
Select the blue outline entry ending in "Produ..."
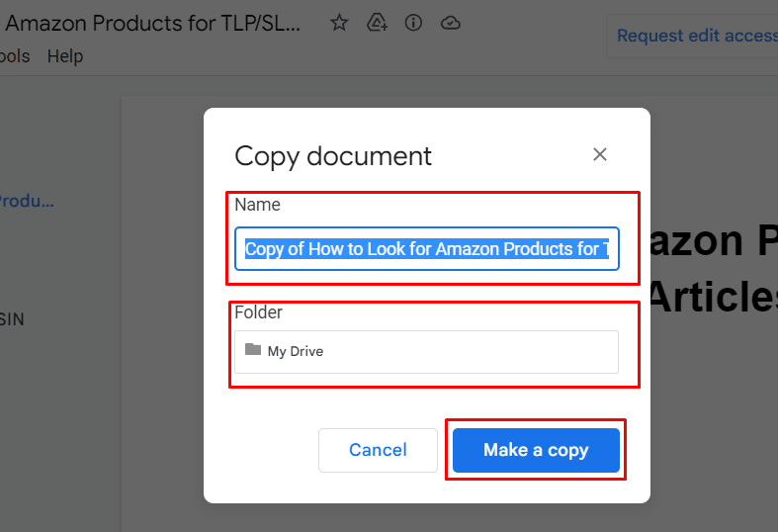tap(27, 201)
